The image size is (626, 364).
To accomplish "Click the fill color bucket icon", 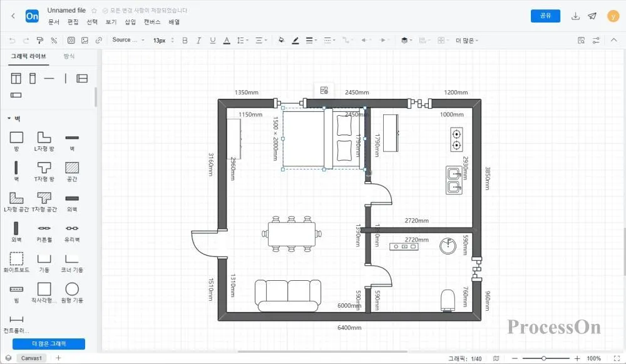I will point(281,40).
